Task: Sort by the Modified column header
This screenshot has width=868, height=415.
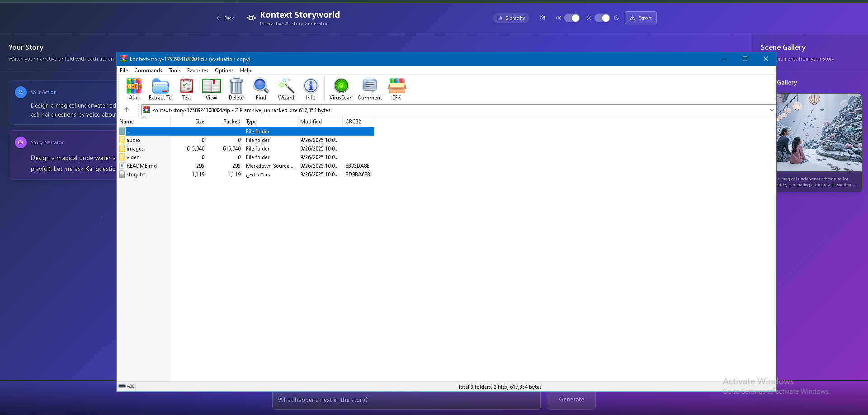Action: point(320,122)
